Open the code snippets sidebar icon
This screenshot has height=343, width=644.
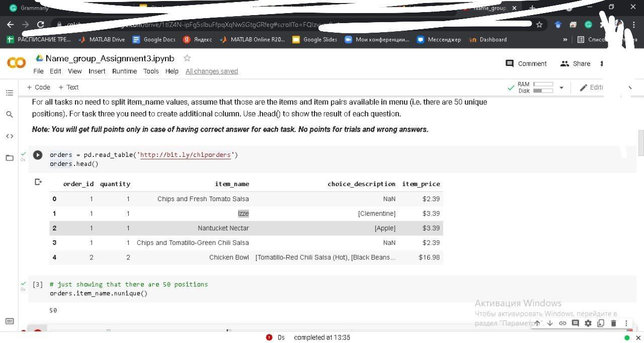[x=9, y=136]
